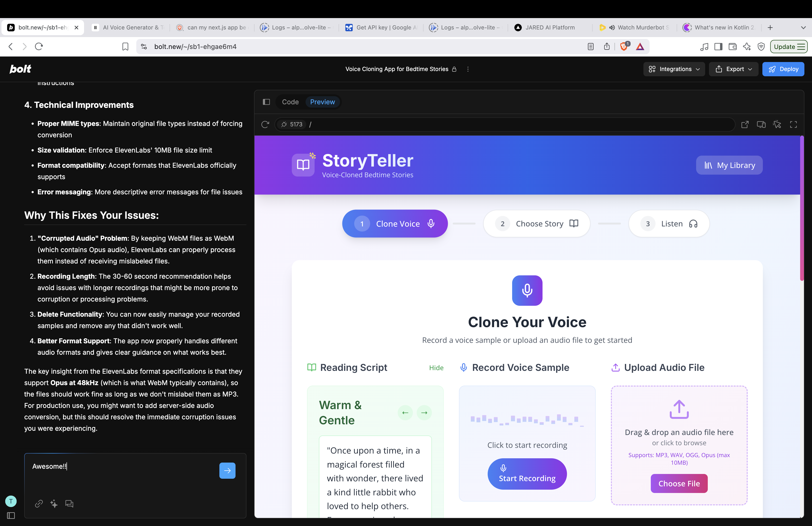
Task: Activate the inspector element selector icon
Action: click(777, 124)
